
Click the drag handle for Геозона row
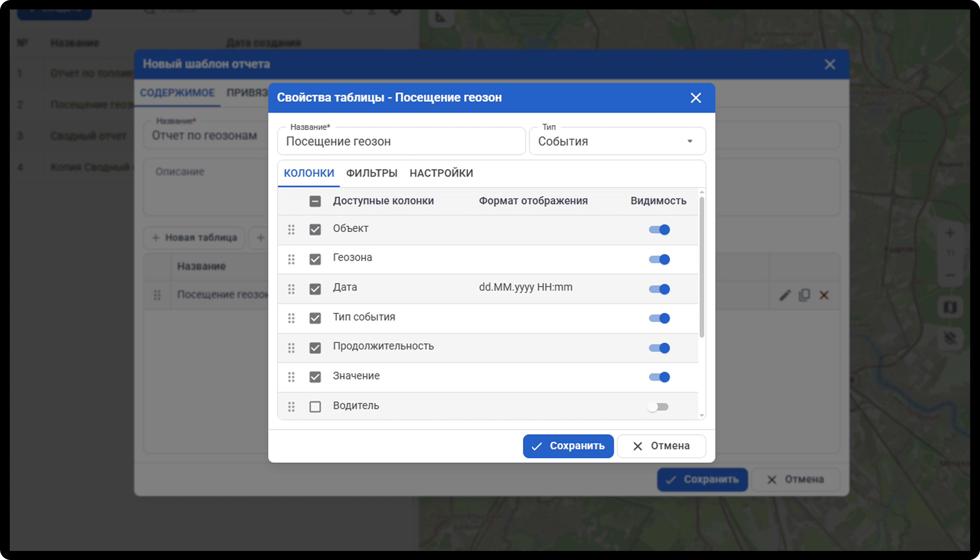(291, 259)
